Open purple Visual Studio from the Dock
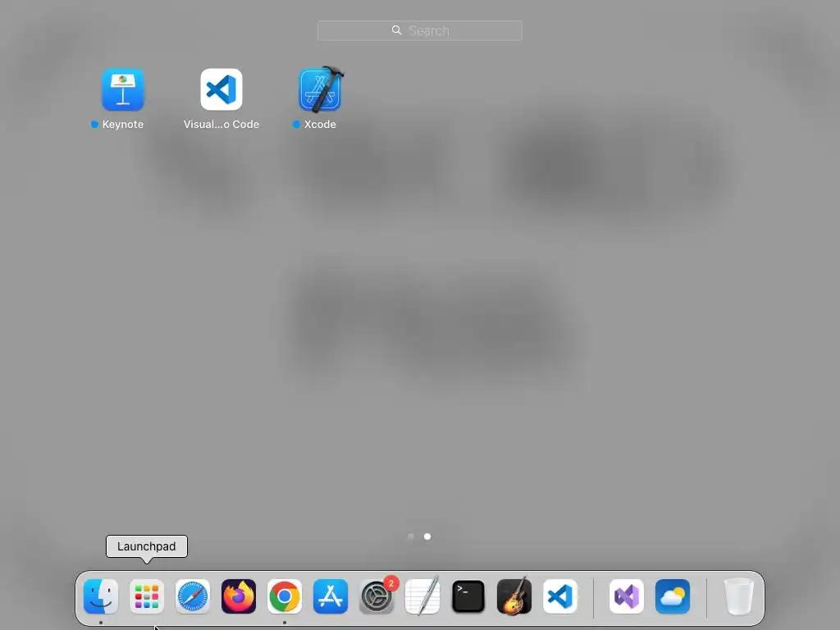The height and width of the screenshot is (630, 840). [x=627, y=596]
